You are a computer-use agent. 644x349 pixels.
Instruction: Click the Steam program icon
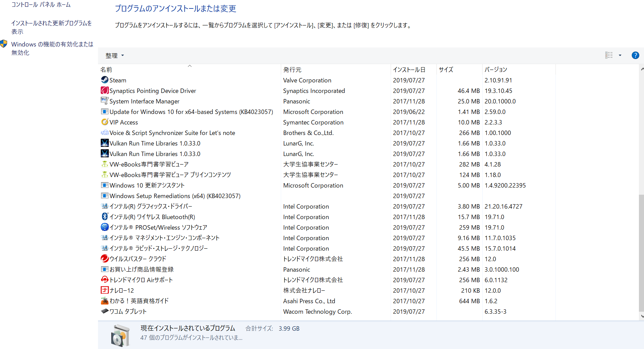coord(104,80)
